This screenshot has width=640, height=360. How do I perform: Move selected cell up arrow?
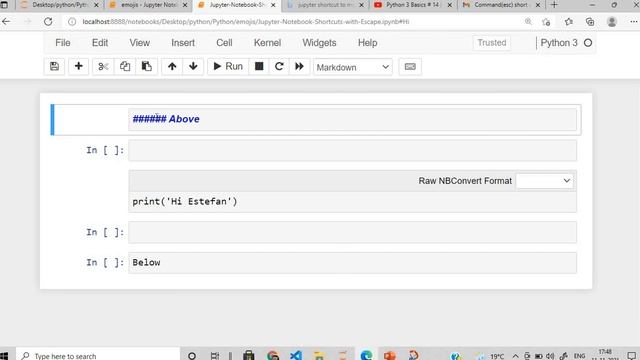click(x=172, y=67)
